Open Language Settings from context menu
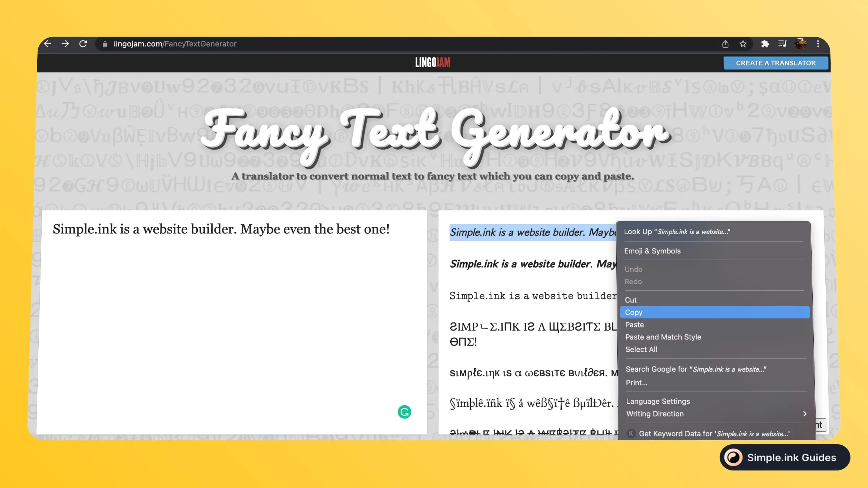The height and width of the screenshot is (488, 868). coord(658,401)
